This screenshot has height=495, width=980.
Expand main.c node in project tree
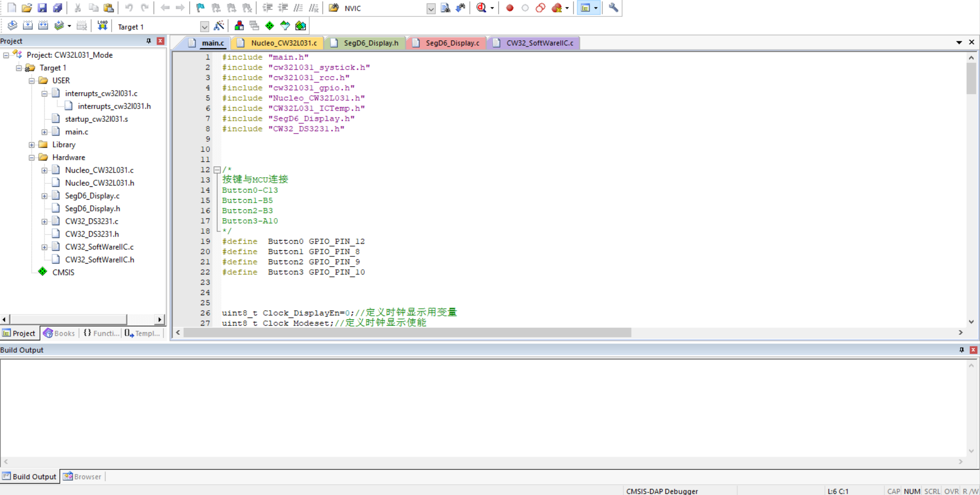click(x=45, y=132)
